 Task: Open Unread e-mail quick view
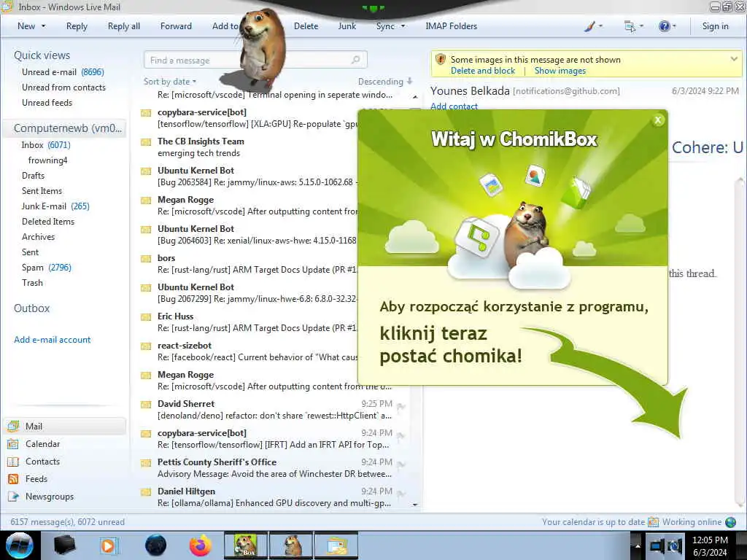point(63,72)
